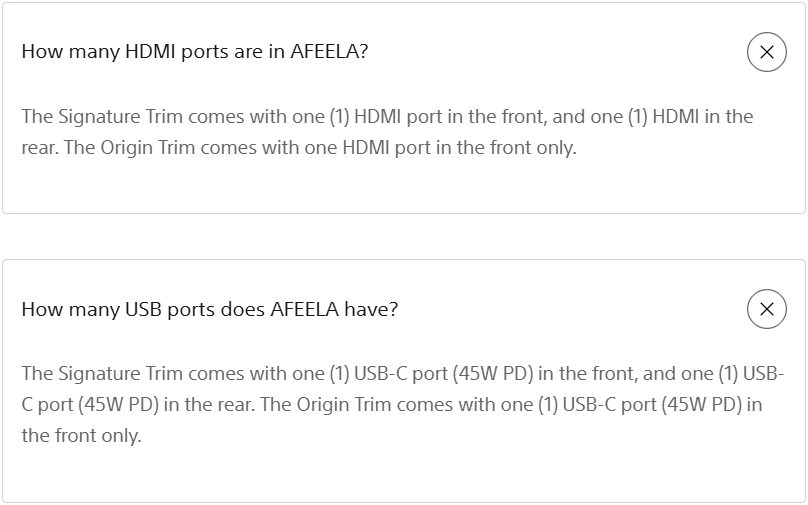The height and width of the screenshot is (505, 808).
Task: Click the line "rear. The Origin Trim comes with one HDMI port"
Action: point(299,149)
